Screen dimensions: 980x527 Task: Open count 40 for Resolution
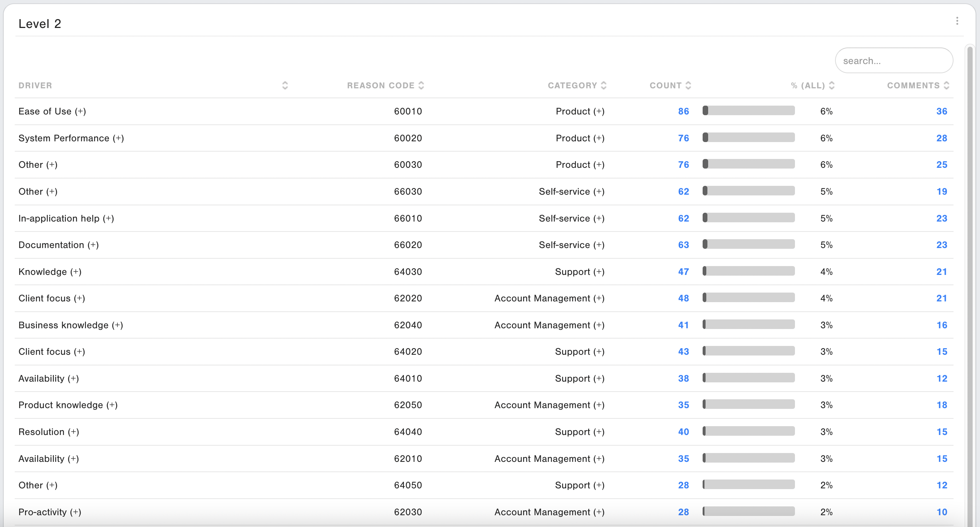[683, 432]
